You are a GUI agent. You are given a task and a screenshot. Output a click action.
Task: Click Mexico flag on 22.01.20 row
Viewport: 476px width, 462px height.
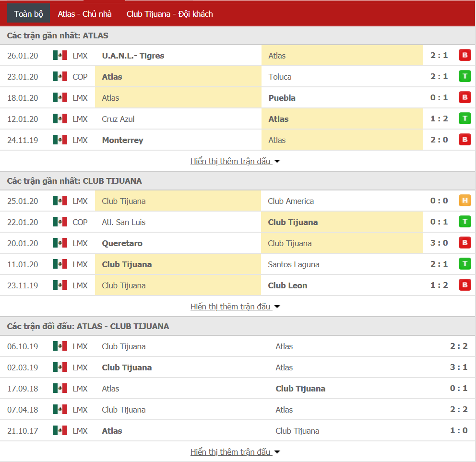coord(60,222)
